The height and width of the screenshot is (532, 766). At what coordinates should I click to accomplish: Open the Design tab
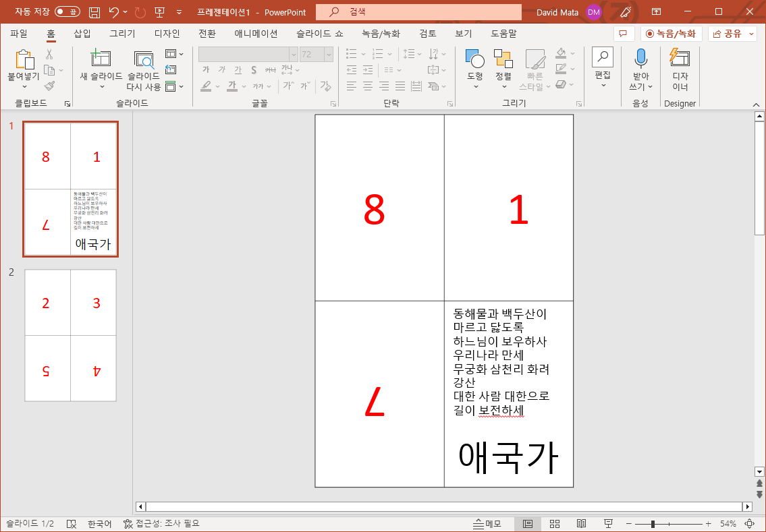point(167,34)
